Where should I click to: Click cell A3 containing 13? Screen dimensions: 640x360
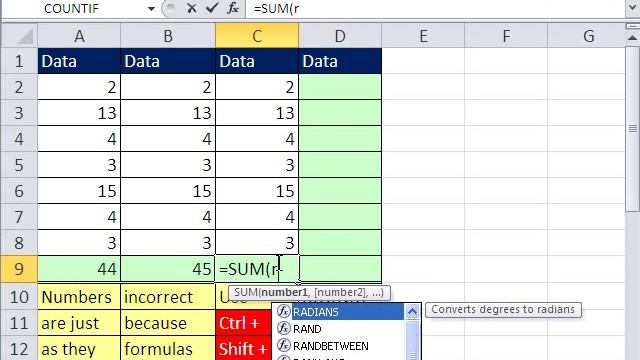pyautogui.click(x=79, y=113)
